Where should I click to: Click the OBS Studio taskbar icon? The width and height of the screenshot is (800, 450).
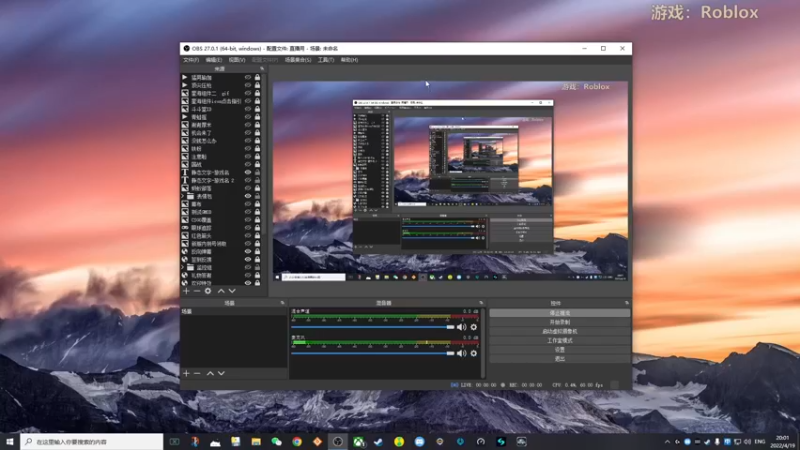pos(338,442)
